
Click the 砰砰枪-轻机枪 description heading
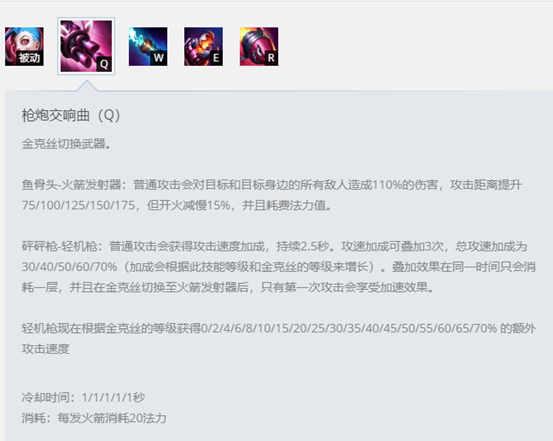[60, 246]
